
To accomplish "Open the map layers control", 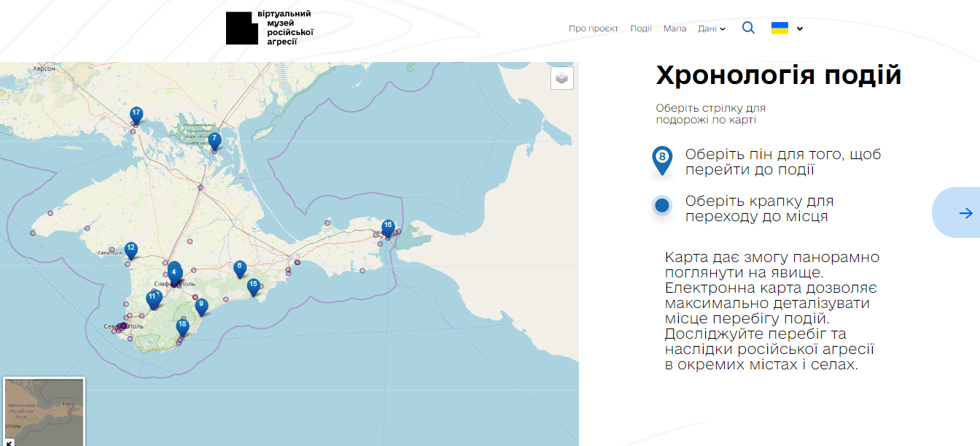I will (561, 78).
